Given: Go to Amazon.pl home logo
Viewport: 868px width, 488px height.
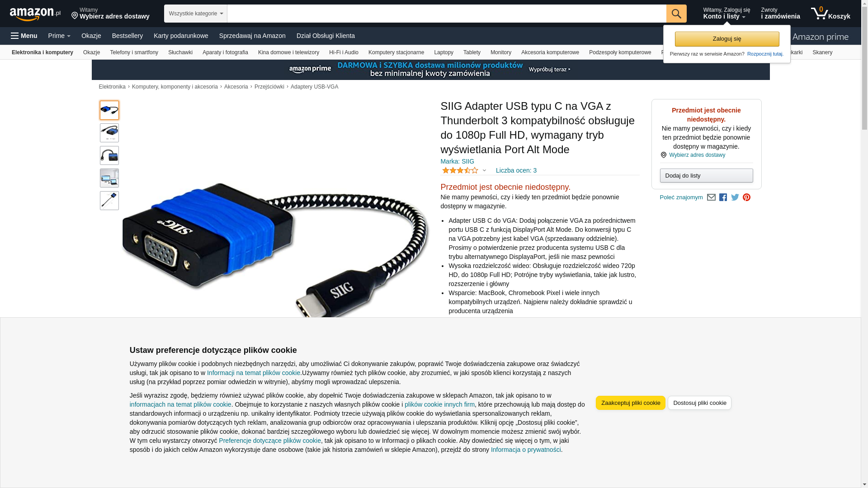Looking at the screenshot, I should coord(35,14).
